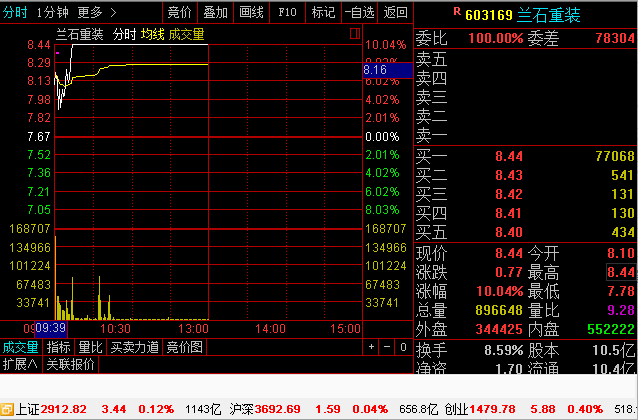Click the 买五 price 8.40
This screenshot has width=638, height=420.
coord(509,232)
